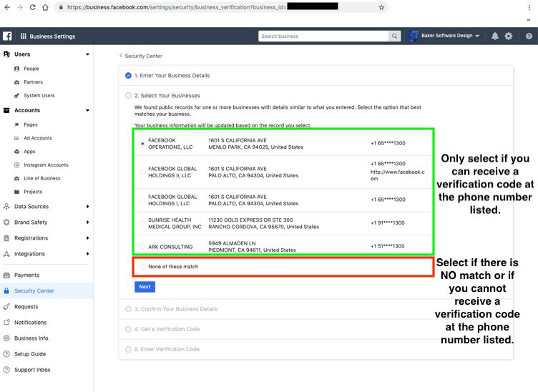Image resolution: width=538 pixels, height=392 pixels.
Task: Open the Notifications sidebar item
Action: [30, 323]
